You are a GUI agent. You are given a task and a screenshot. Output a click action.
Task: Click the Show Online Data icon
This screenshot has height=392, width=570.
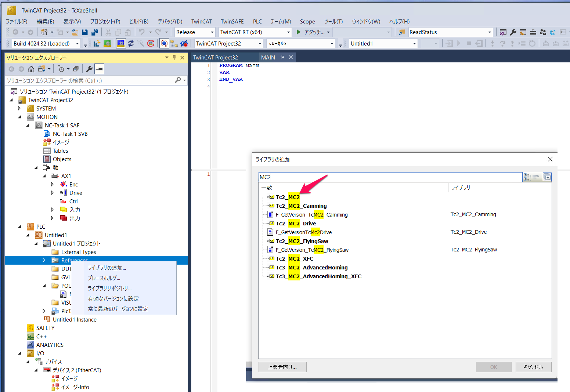point(164,44)
